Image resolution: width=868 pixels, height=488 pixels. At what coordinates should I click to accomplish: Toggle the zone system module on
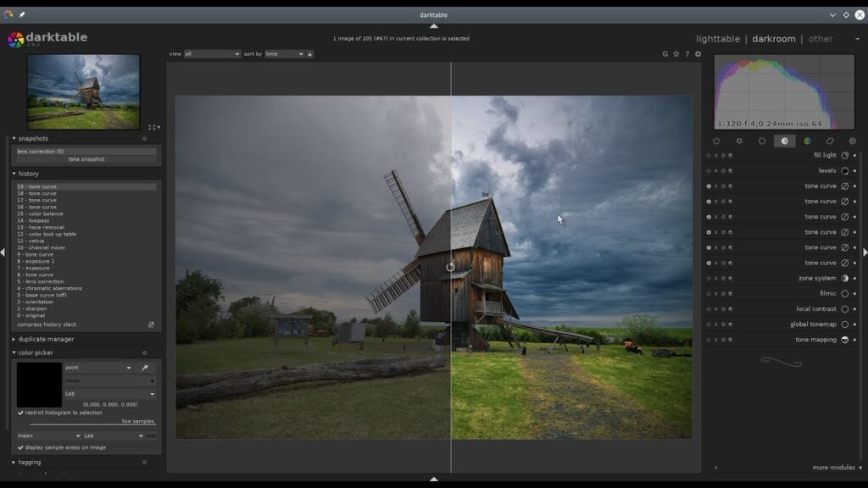pyautogui.click(x=709, y=279)
